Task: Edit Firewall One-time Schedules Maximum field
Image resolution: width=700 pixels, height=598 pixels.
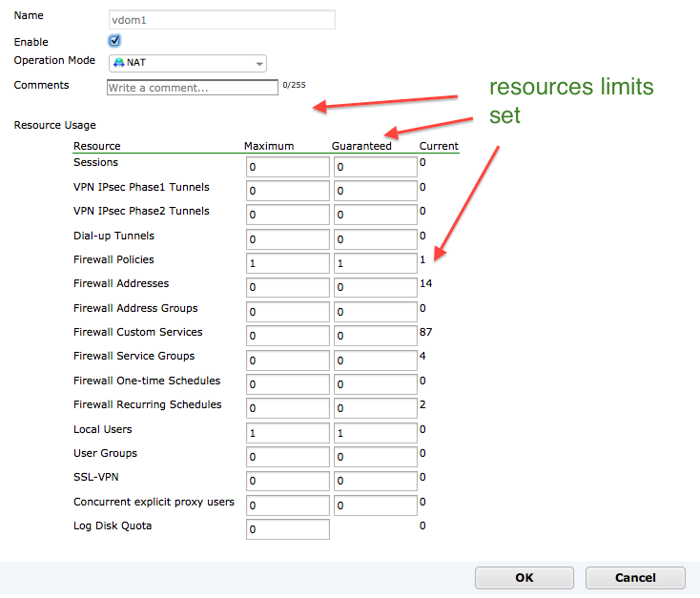Action: pyautogui.click(x=288, y=384)
